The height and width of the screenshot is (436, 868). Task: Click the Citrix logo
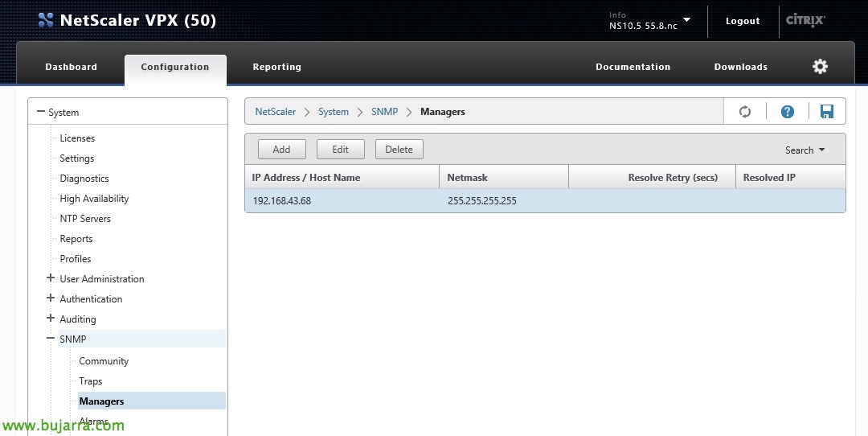tap(805, 20)
